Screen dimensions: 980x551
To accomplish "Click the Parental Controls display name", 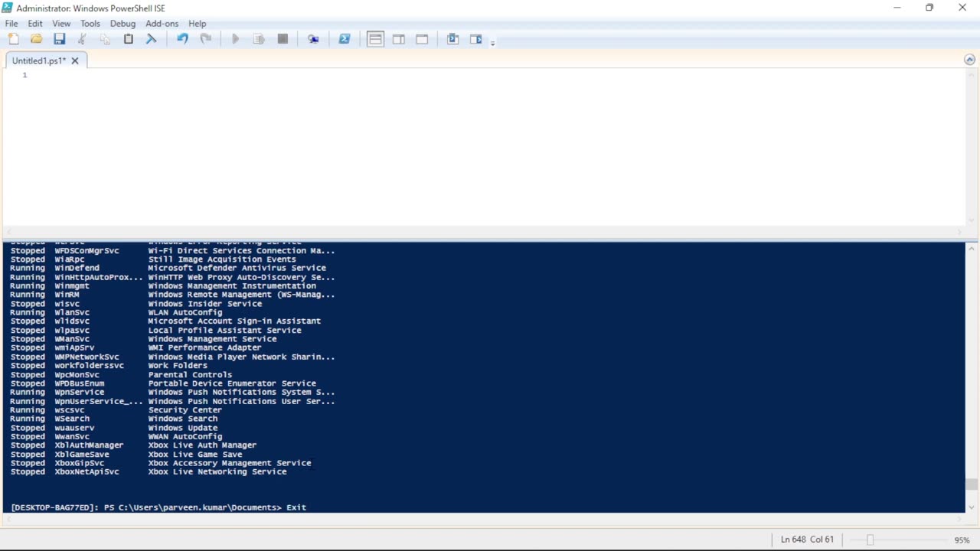I will click(190, 375).
